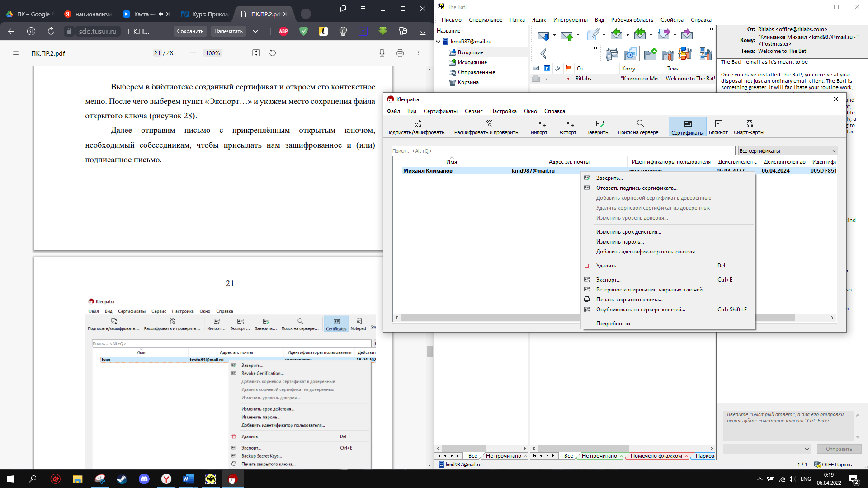Choose 'Изменить пароль...' in the context menu

(x=668, y=242)
